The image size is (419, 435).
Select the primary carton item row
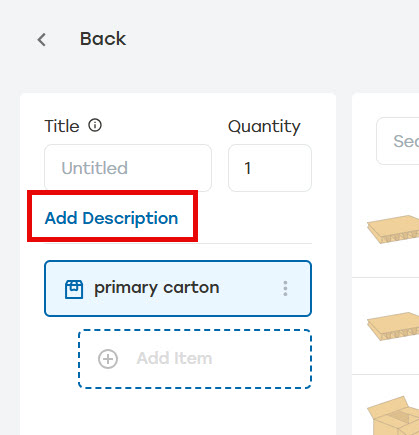pos(178,288)
